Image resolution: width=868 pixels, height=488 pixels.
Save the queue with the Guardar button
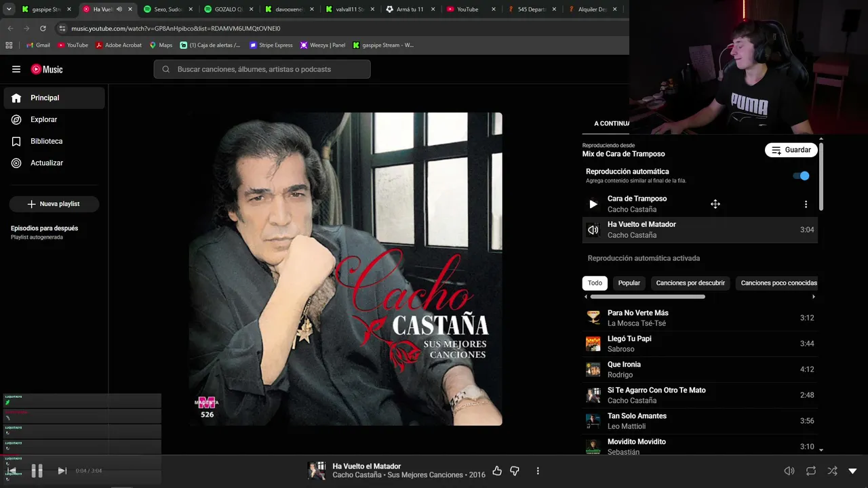791,150
